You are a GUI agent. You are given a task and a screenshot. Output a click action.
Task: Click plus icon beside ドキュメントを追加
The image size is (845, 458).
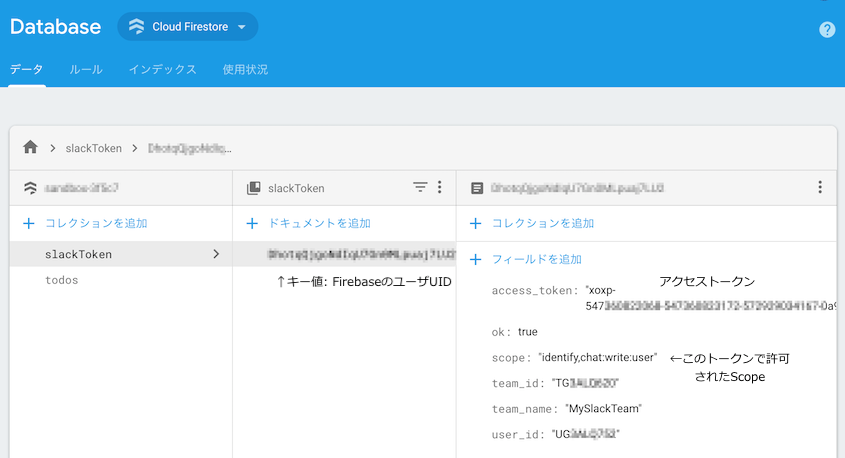(253, 223)
